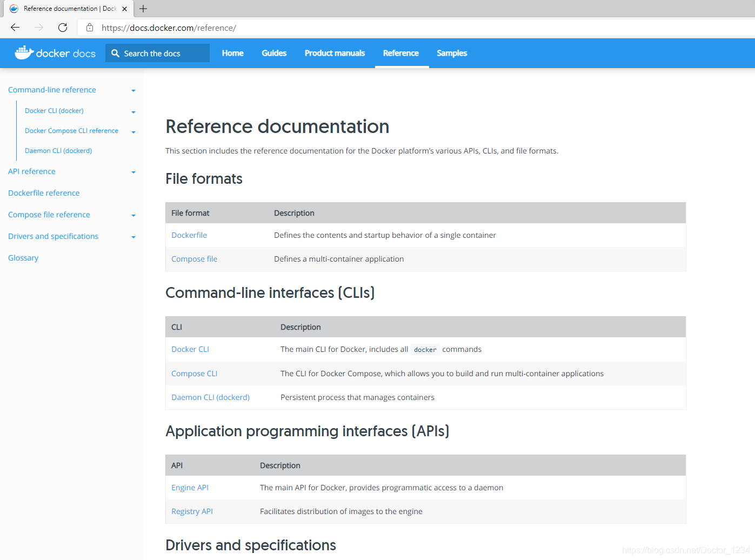Click the browser forward arrow
Image resolution: width=755 pixels, height=560 pixels.
pos(39,28)
